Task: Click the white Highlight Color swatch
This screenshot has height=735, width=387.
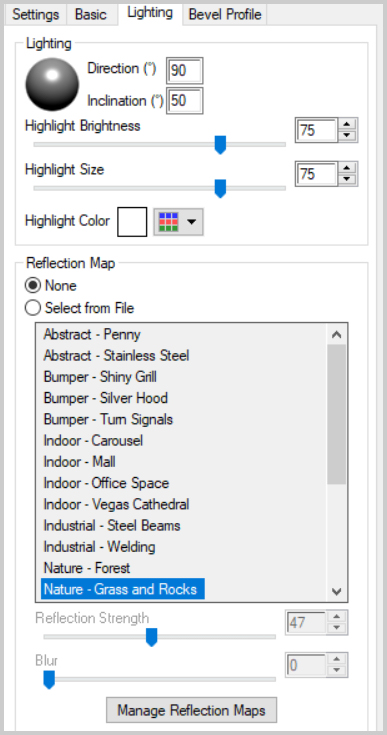Action: point(132,222)
